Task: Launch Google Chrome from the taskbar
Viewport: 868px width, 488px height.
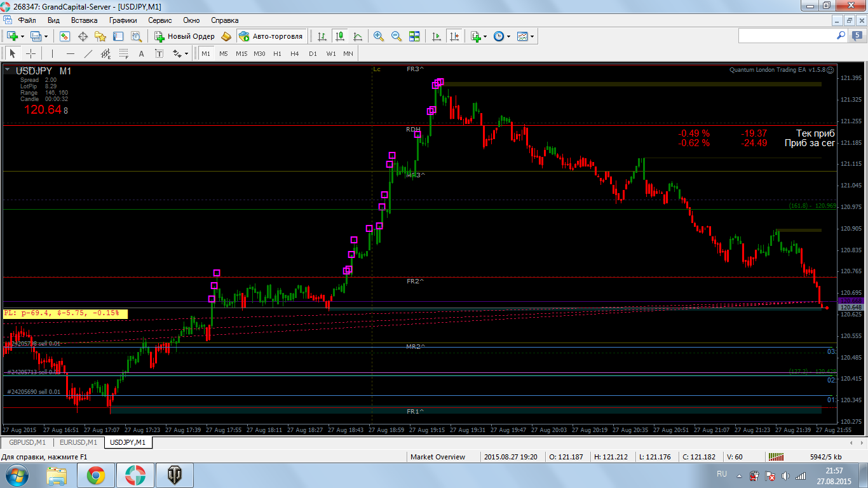Action: (x=96, y=475)
